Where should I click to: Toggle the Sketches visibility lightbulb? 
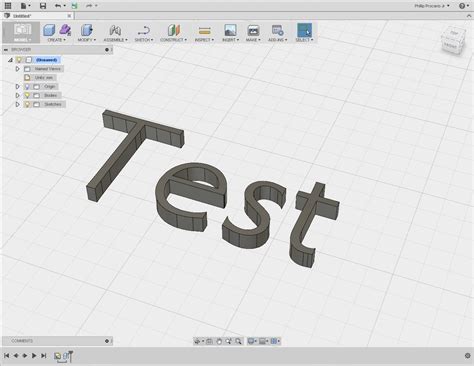(x=27, y=104)
